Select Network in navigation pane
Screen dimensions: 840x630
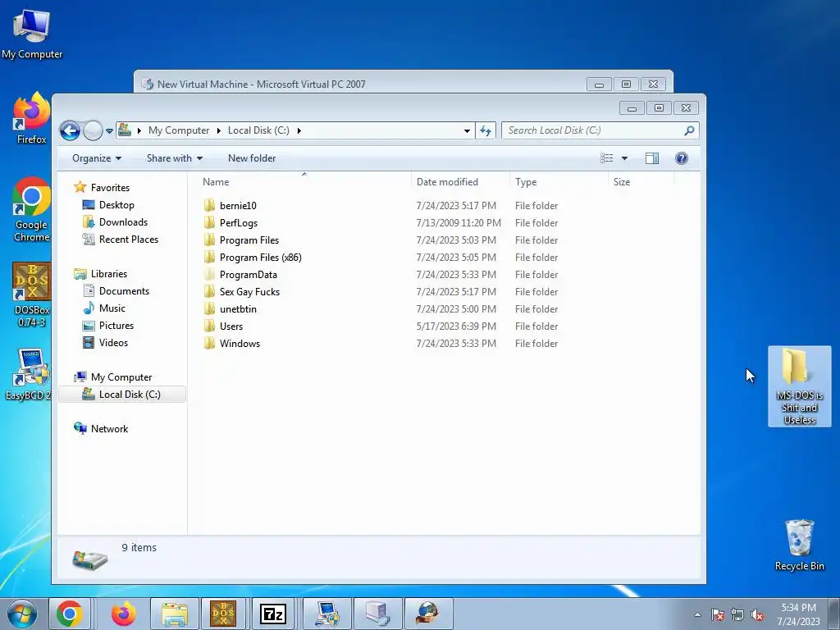(x=109, y=428)
